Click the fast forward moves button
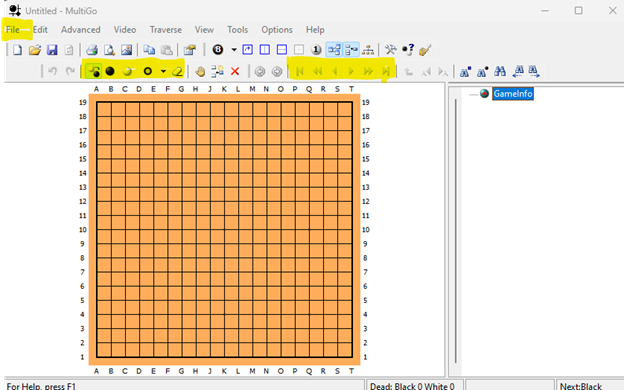The image size is (624, 390). click(x=369, y=71)
